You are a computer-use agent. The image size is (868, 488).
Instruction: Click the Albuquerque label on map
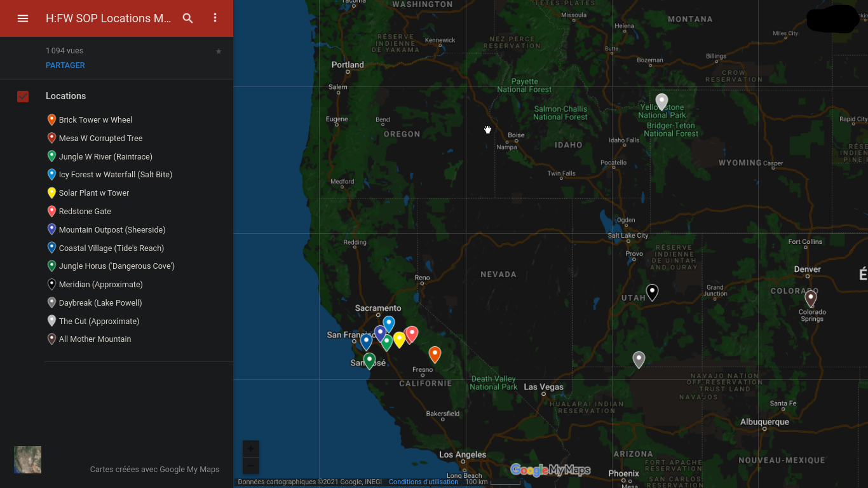point(764,422)
